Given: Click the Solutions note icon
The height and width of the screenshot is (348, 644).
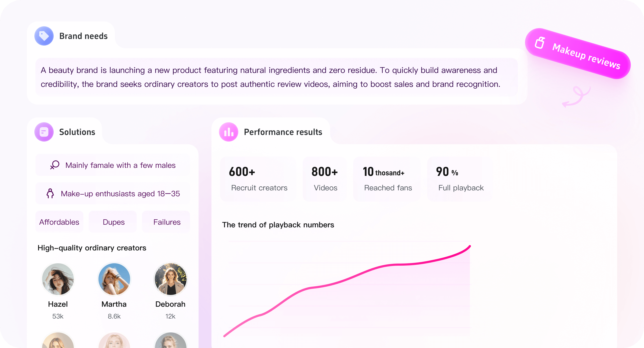Looking at the screenshot, I should [x=44, y=132].
